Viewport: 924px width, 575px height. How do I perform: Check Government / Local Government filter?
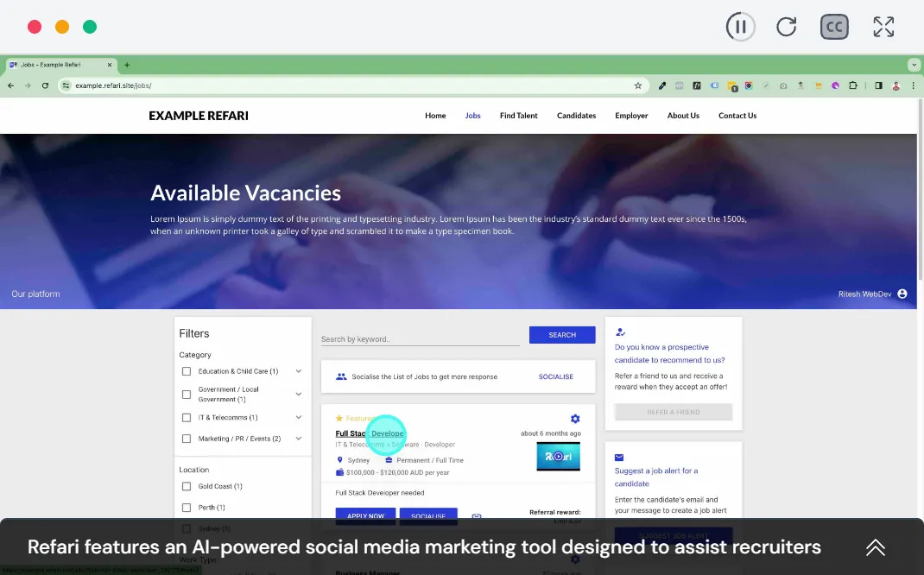tap(187, 395)
